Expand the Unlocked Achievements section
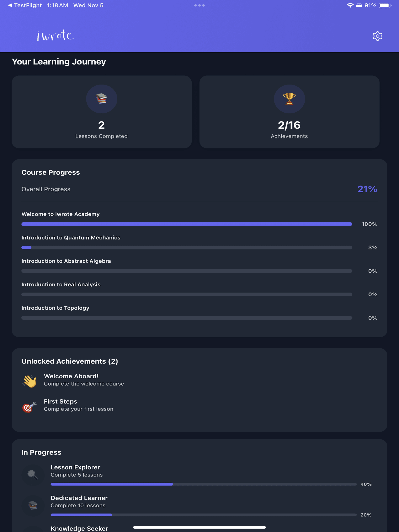 [x=70, y=361]
